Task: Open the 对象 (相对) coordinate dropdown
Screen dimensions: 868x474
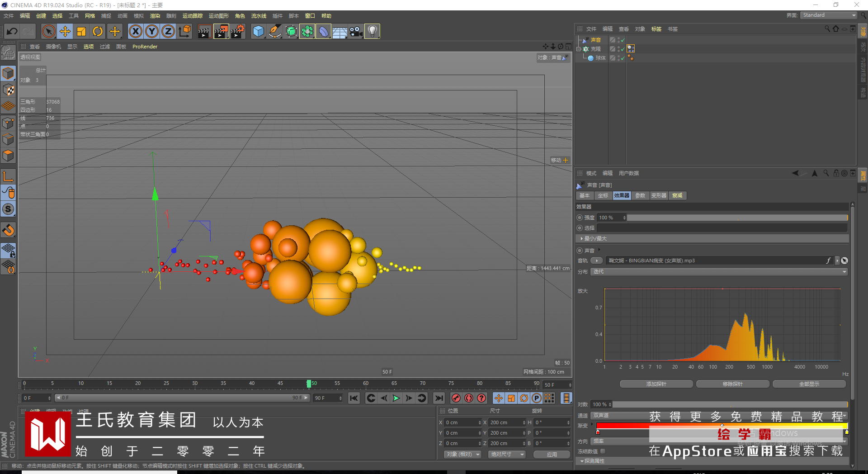Action: [462, 454]
